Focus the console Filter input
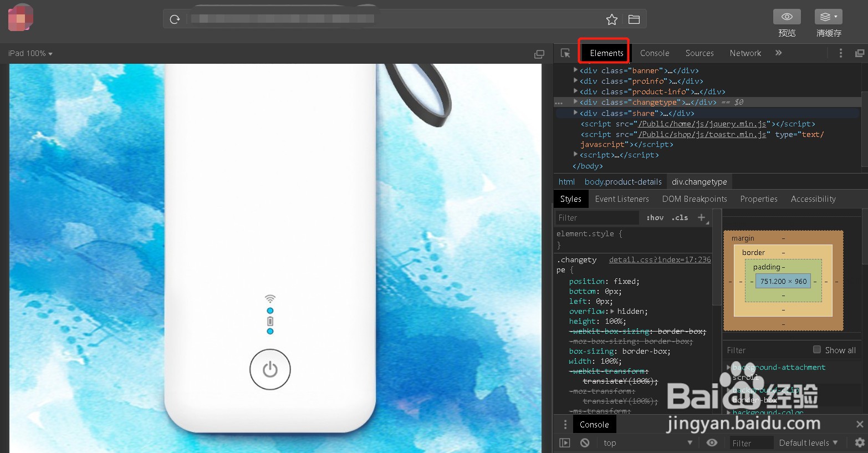The width and height of the screenshot is (868, 453). click(x=751, y=443)
